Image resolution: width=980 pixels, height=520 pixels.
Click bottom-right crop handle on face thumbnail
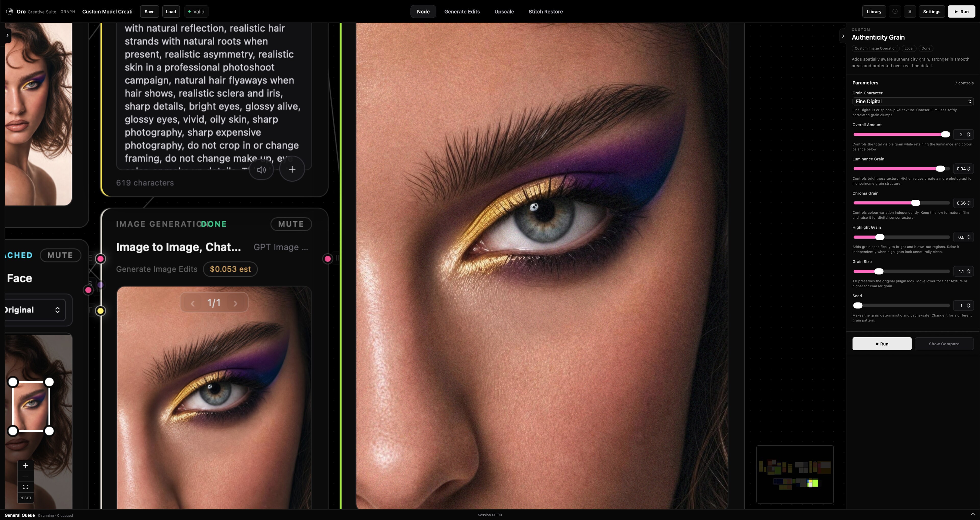(x=50, y=431)
